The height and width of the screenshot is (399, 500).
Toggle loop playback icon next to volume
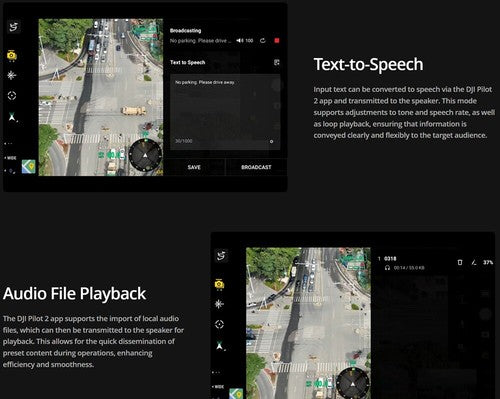pyautogui.click(x=263, y=41)
